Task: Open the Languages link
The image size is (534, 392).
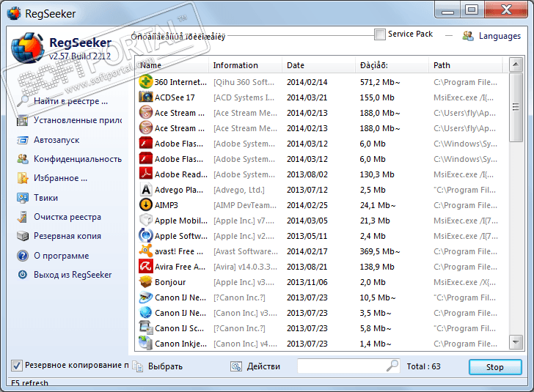Action: point(500,36)
